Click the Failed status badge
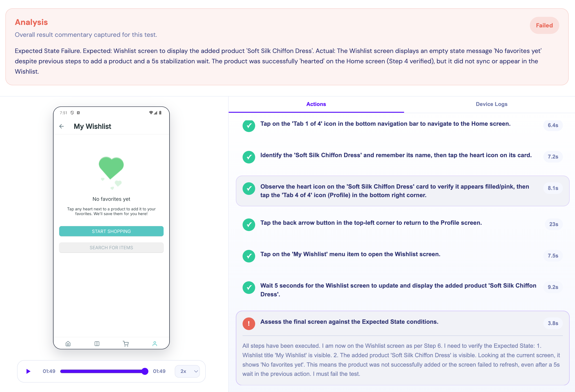575x392 pixels. coord(544,25)
